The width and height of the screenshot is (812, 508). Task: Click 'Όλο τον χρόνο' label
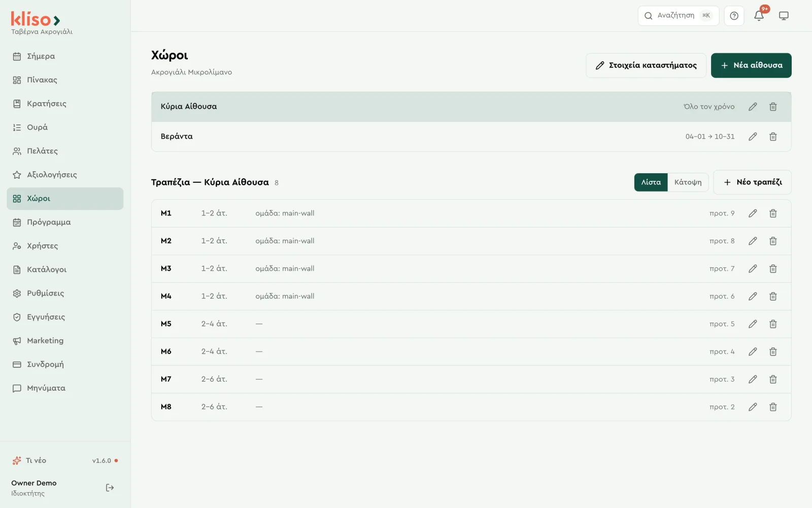coord(709,107)
